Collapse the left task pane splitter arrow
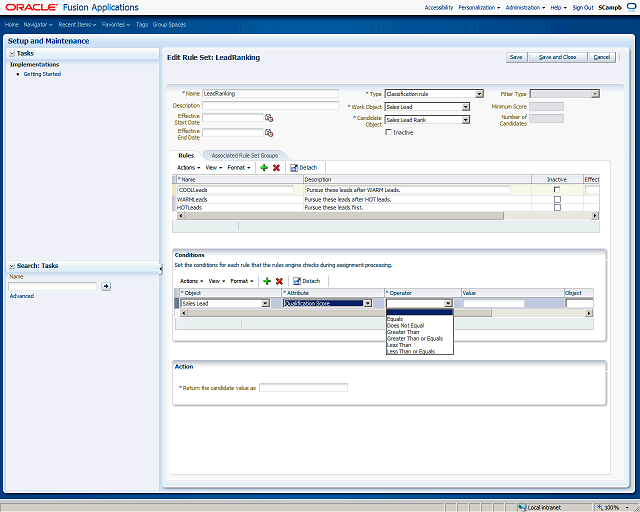Screen dimensions: 640x512 point(160,269)
